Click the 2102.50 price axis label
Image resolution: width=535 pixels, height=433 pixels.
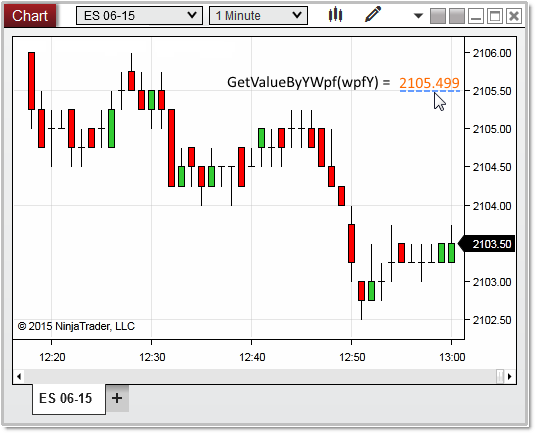492,320
